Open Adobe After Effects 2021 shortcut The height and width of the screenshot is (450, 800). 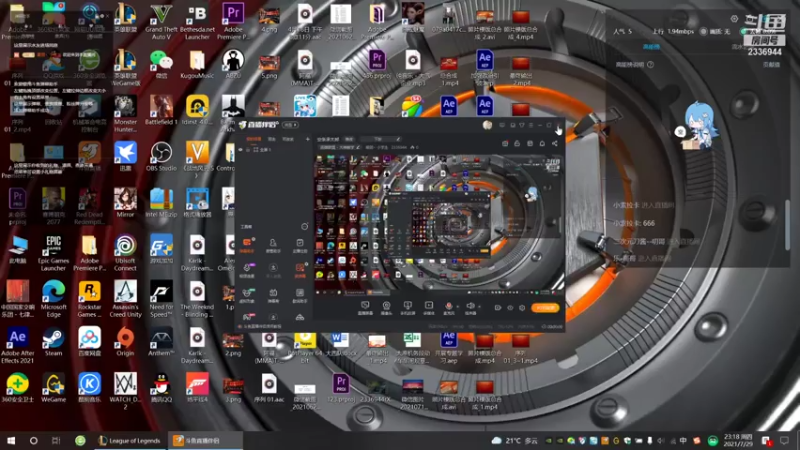(x=18, y=345)
